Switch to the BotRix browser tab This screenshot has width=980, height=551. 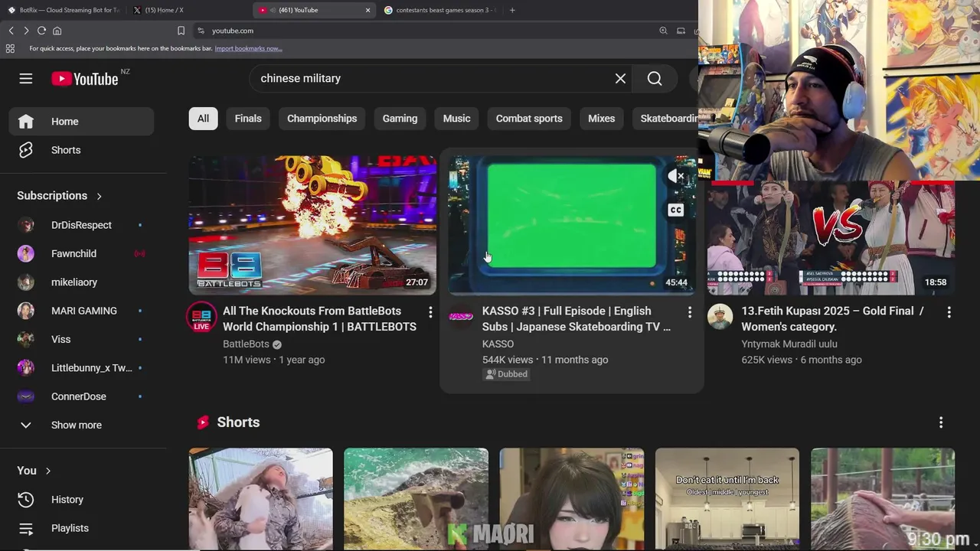click(x=64, y=10)
